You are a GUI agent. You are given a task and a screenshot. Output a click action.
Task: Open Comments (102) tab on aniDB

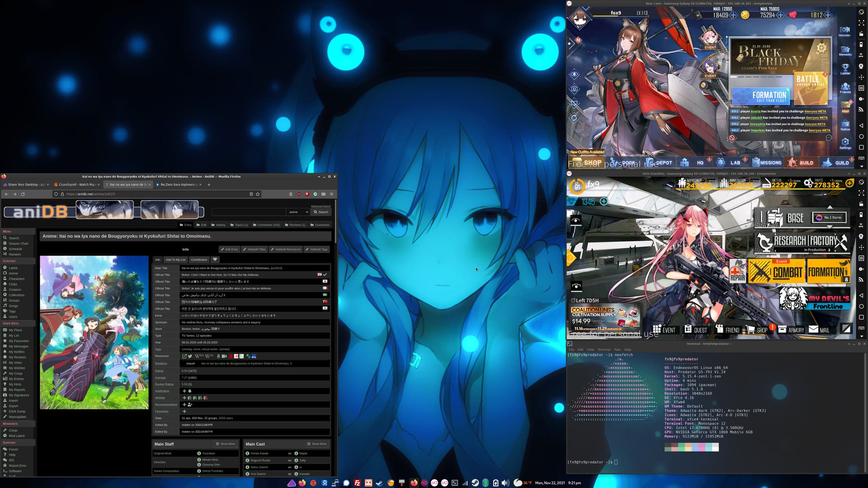pos(266,225)
